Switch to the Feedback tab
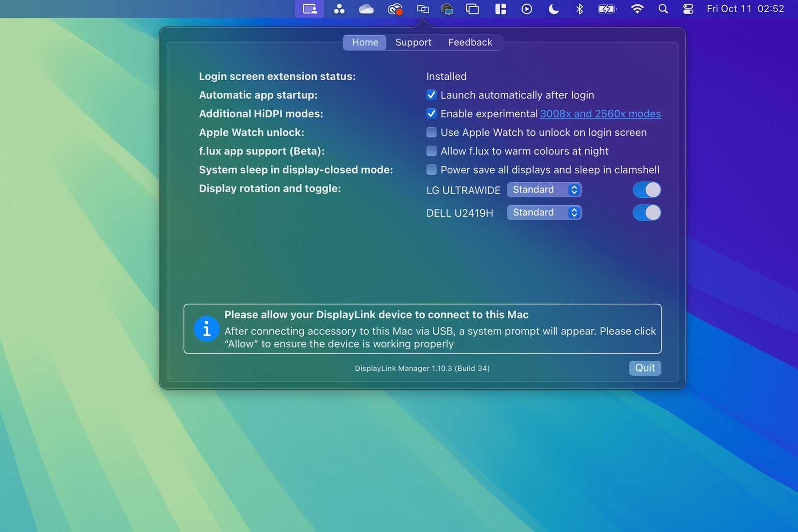Viewport: 798px width, 532px height. 470,42
